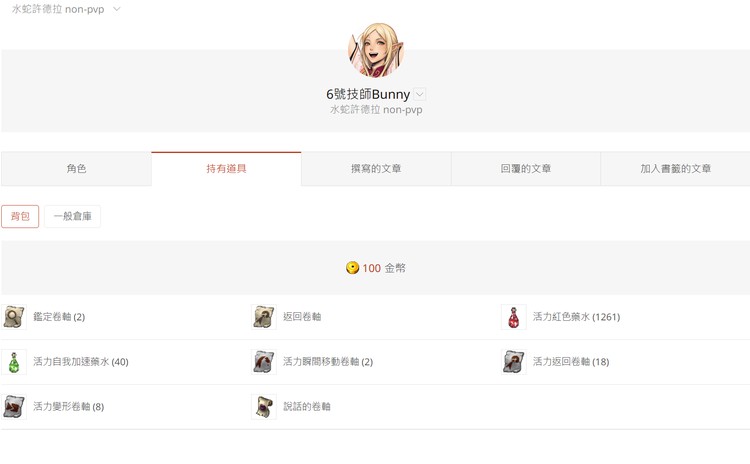750x464 pixels.
Task: Click the 返回卷軸 item icon
Action: (x=264, y=317)
